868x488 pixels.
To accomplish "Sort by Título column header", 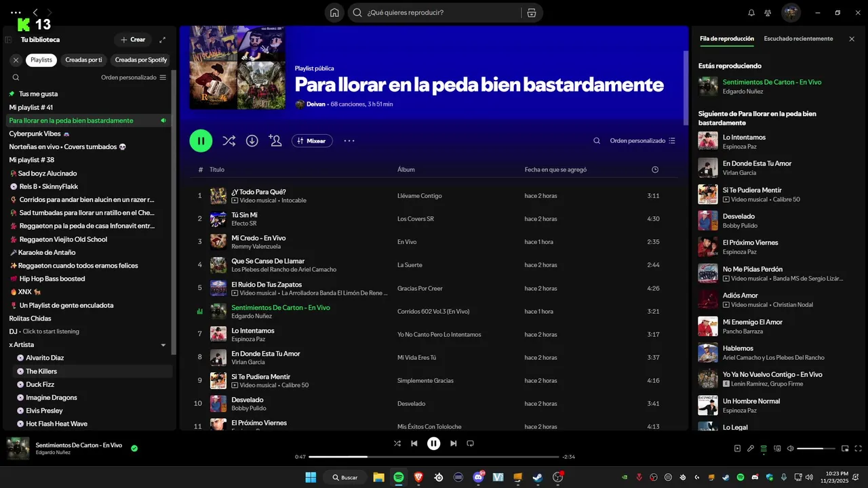I will 217,169.
